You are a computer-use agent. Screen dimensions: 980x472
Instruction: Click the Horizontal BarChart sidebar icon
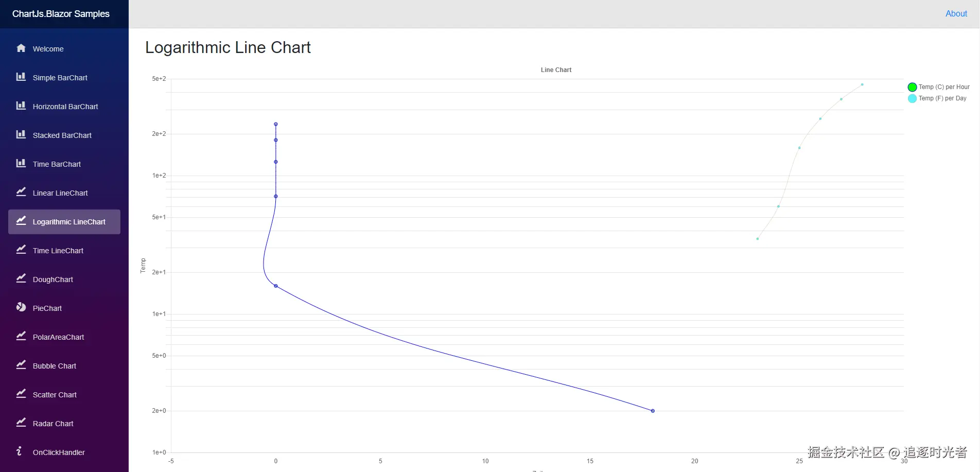(x=21, y=106)
